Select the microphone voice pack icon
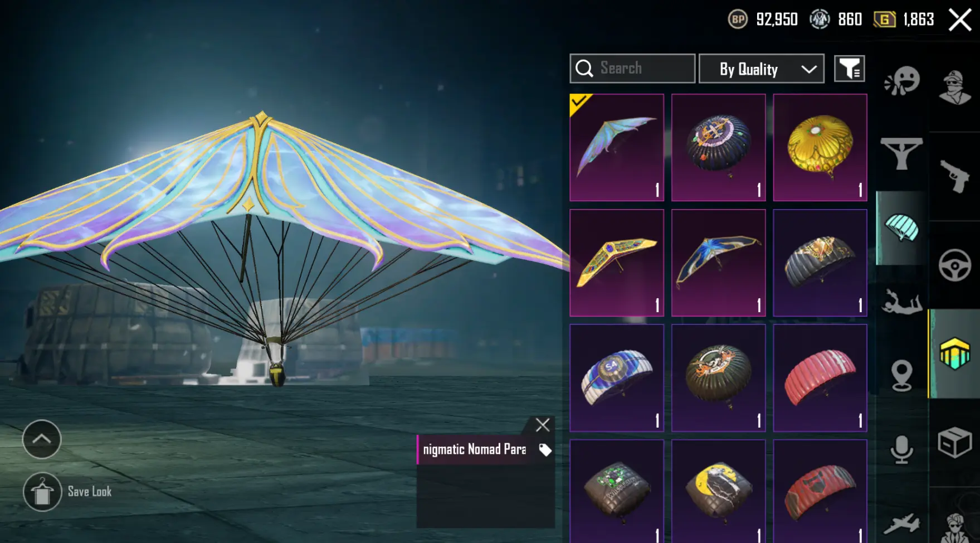This screenshot has height=543, width=980. point(901,449)
